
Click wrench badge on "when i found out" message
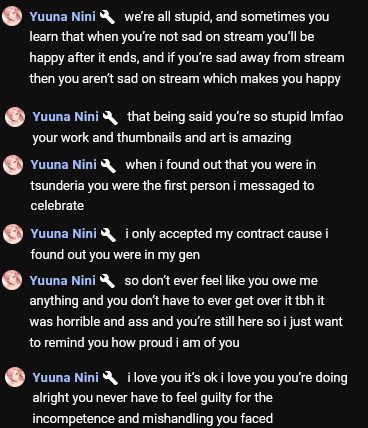(108, 166)
